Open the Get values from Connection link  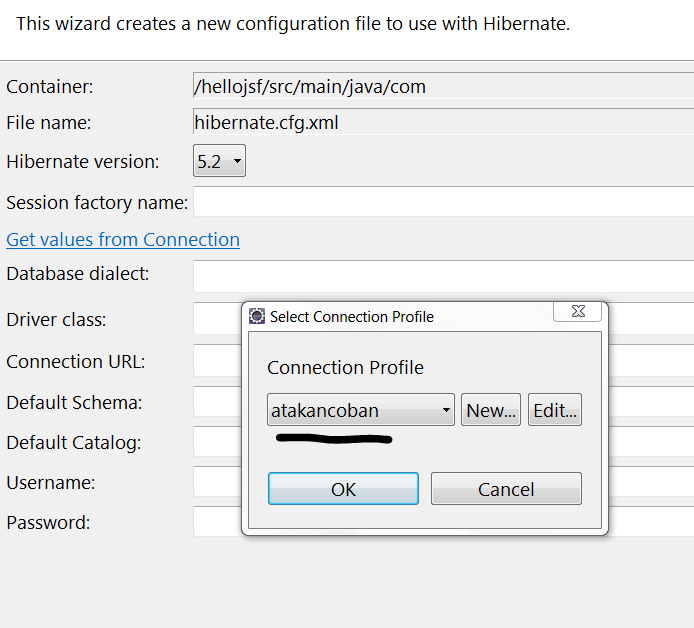click(x=123, y=239)
